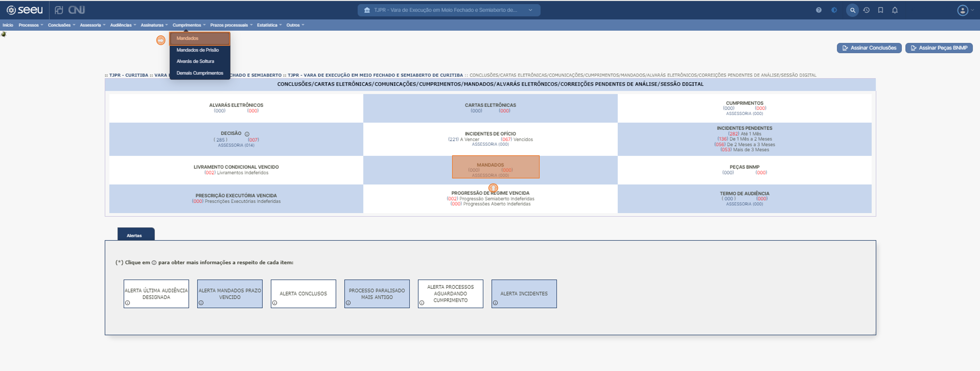Click (000) Prescrições Executórias Indeferidas

[236, 202]
